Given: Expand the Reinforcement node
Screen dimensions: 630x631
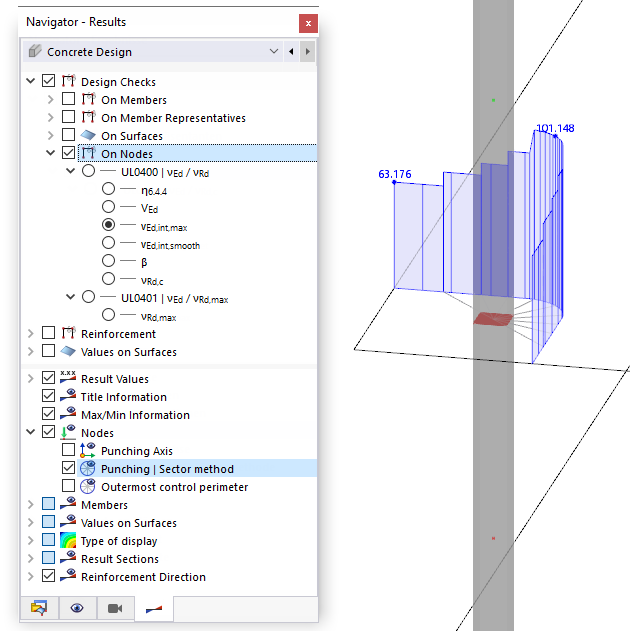Looking at the screenshot, I should [x=31, y=333].
